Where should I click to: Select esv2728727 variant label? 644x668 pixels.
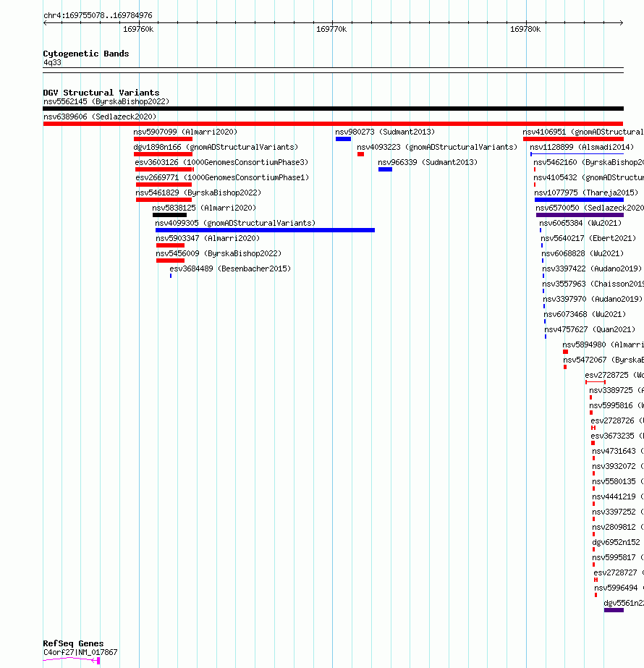[x=619, y=573]
